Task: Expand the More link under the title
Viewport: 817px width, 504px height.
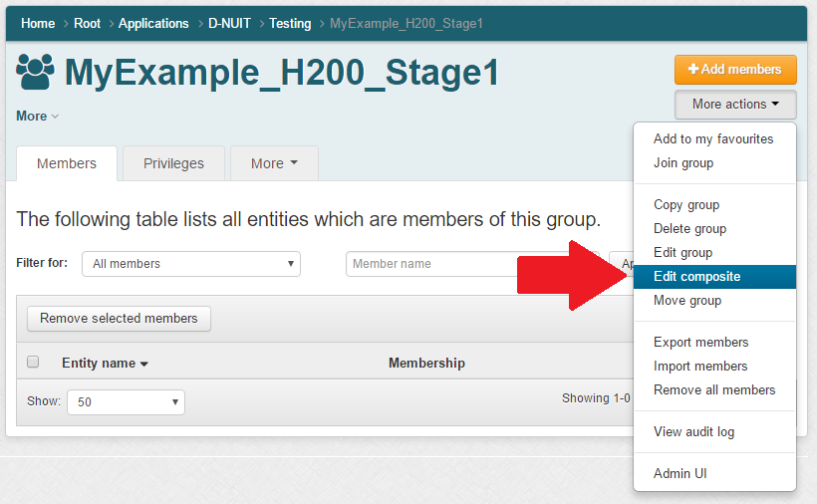Action: pos(37,117)
